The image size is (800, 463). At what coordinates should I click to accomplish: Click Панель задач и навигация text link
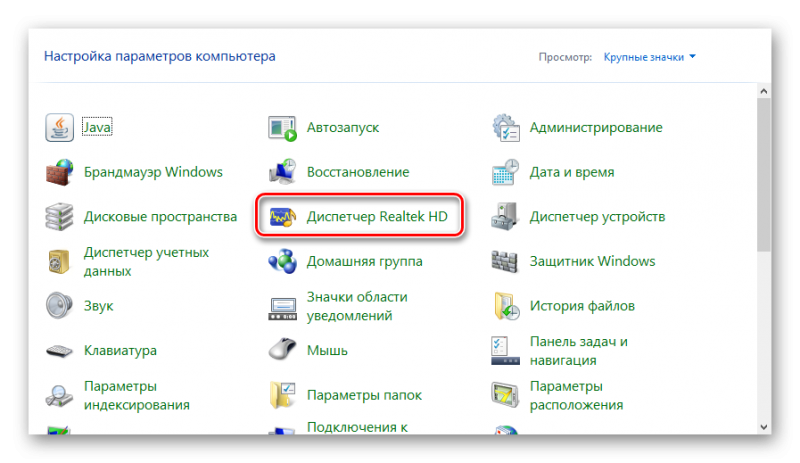[579, 351]
